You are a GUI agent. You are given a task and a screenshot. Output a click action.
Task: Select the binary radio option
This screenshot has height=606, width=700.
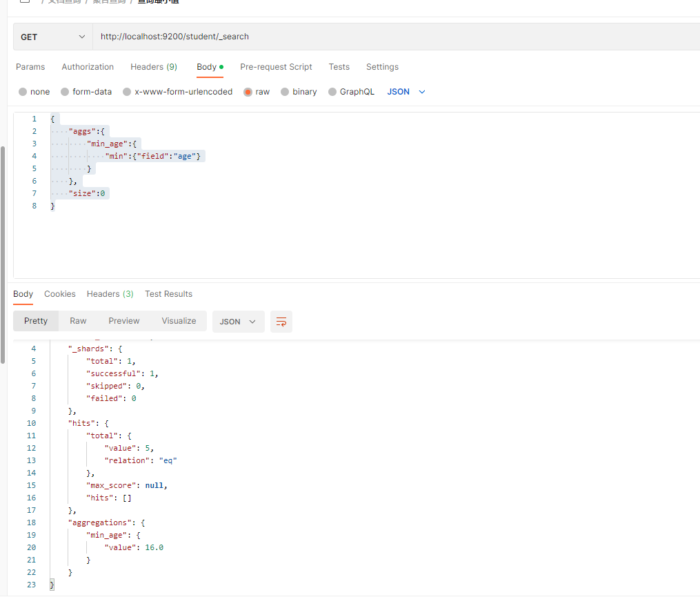[x=285, y=92]
